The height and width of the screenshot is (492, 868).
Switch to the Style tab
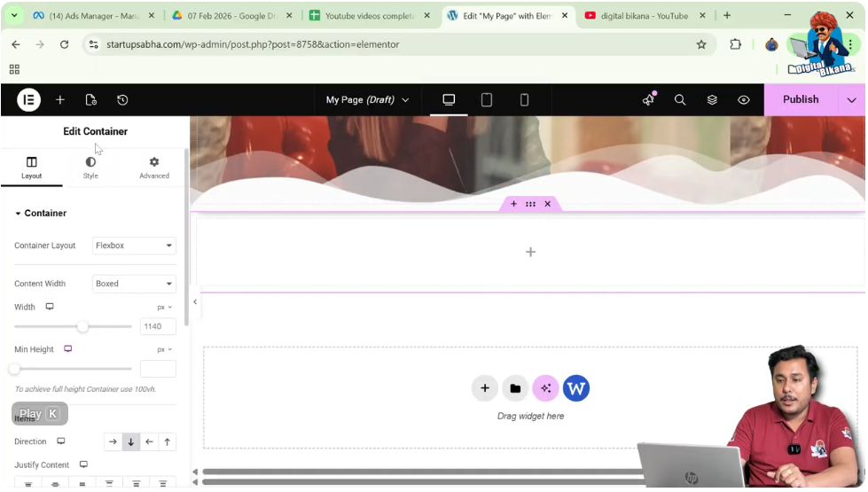[90, 168]
